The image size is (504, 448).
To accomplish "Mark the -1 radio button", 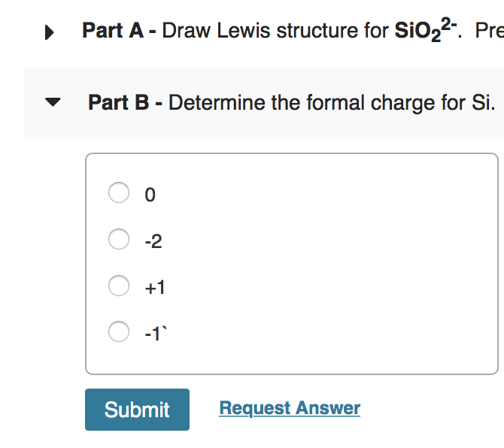I will (x=119, y=331).
